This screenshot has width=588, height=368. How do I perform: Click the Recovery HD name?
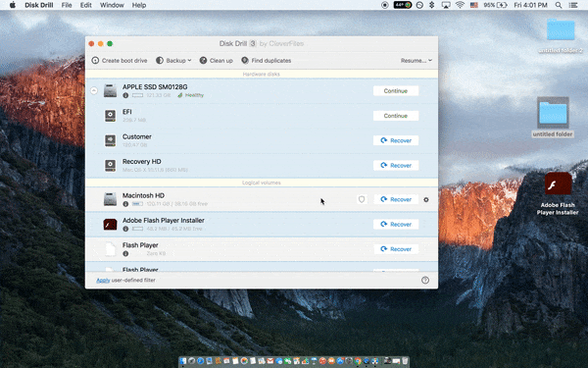coord(142,161)
